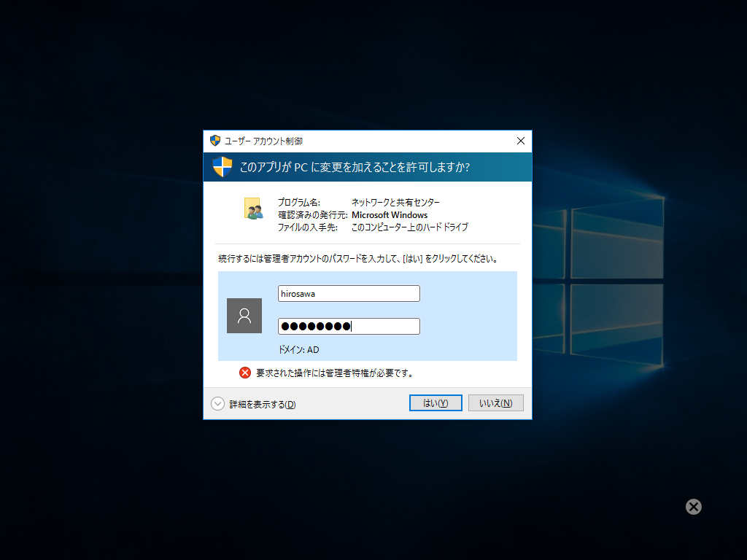This screenshot has height=560, width=747.
Task: Click the Microsoft Windows publisher text
Action: (390, 215)
